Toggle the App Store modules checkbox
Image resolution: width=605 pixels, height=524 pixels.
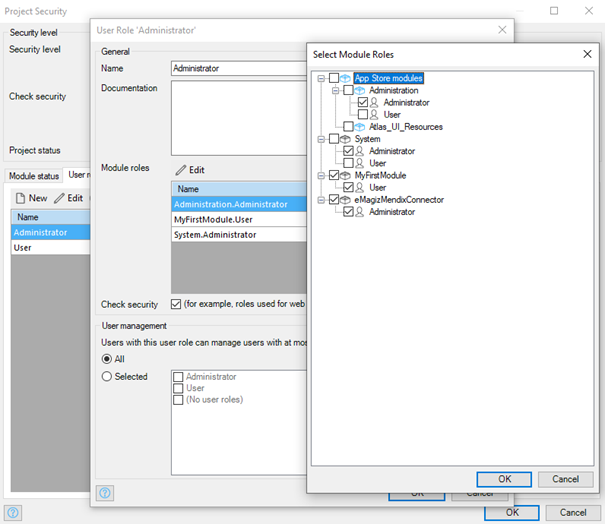(x=334, y=78)
